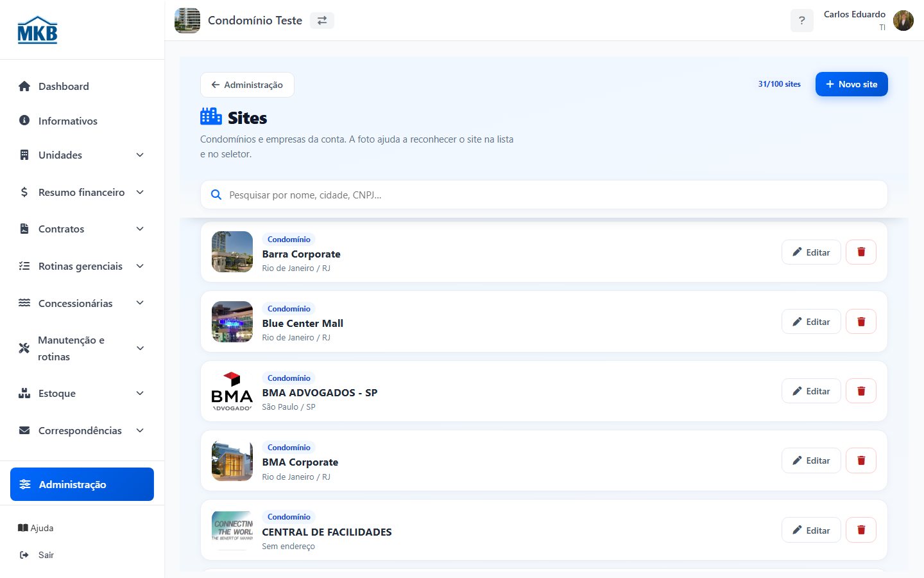924x578 pixels.
Task: Click the MKB logo
Action: [37, 30]
